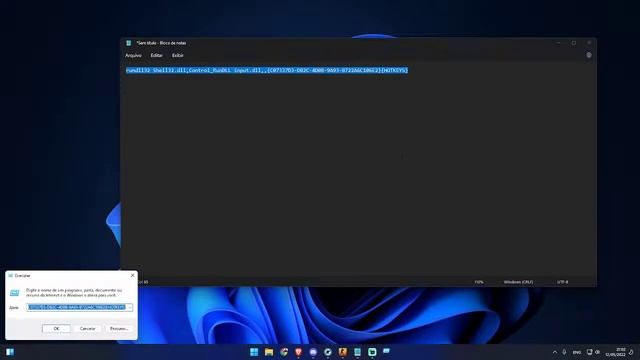Show hidden tray icons chevron

point(555,352)
